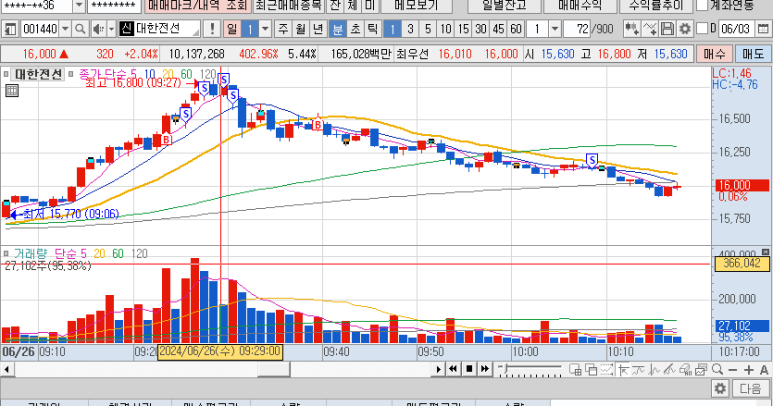The width and height of the screenshot is (773, 406).
Task: Click the letter A text tool icon
Action: (764, 370)
